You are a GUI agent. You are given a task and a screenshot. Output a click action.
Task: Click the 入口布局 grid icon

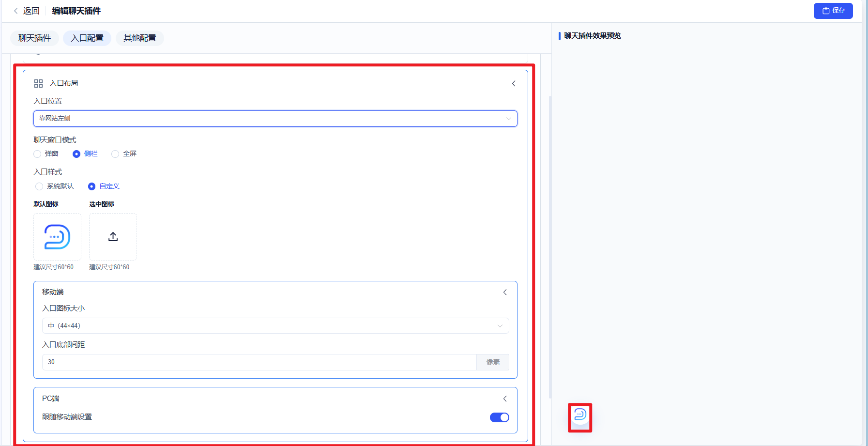point(38,83)
